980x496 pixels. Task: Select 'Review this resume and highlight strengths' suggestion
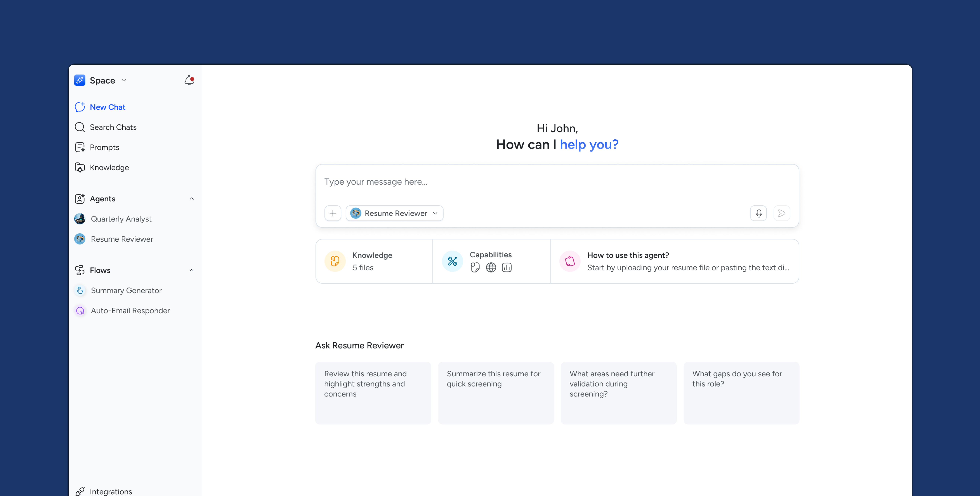(x=373, y=392)
